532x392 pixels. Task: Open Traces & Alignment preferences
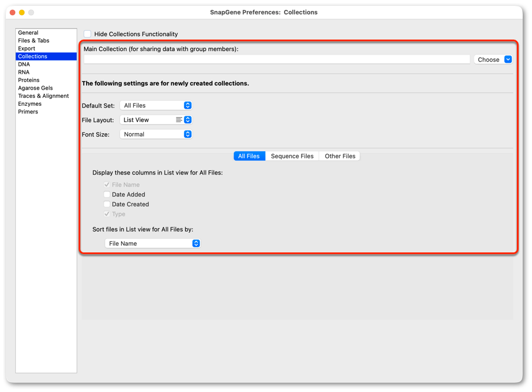[x=46, y=96]
